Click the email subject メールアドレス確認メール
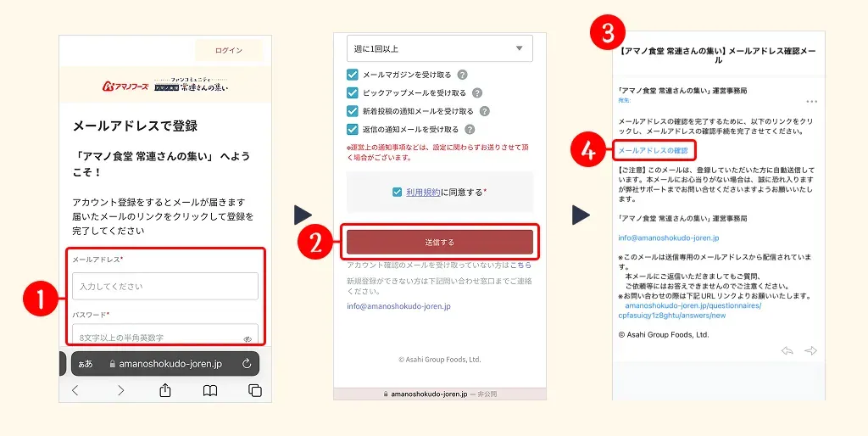The width and height of the screenshot is (868, 436). click(718, 55)
